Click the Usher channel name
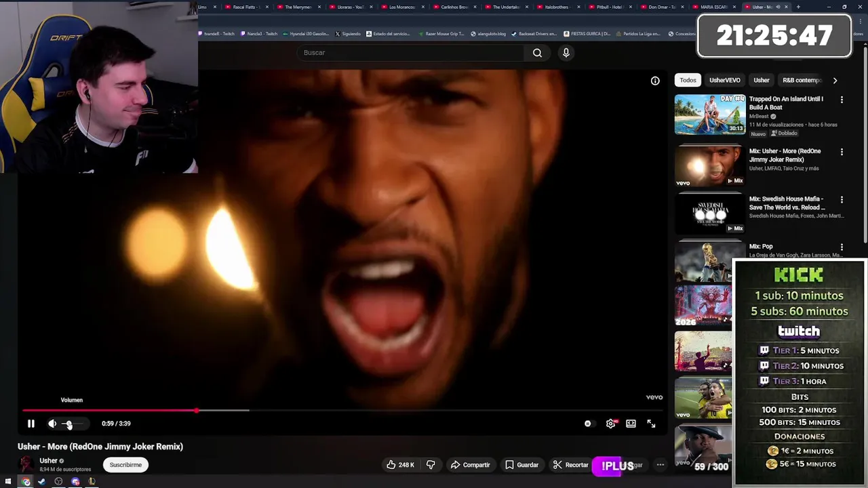The image size is (868, 488). pyautogui.click(x=48, y=461)
